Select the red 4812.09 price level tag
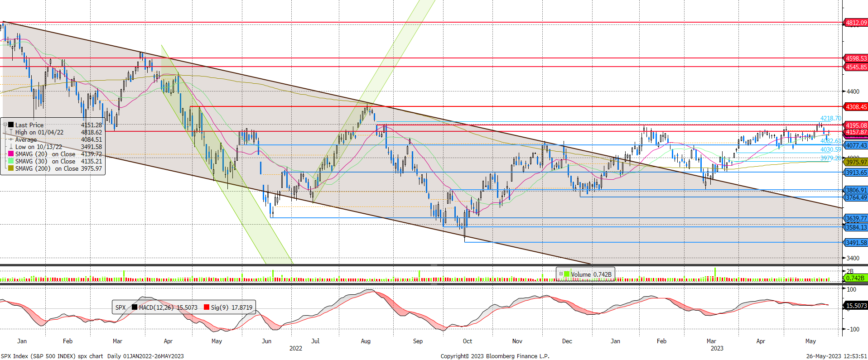This screenshot has height=360, width=868. pos(855,23)
